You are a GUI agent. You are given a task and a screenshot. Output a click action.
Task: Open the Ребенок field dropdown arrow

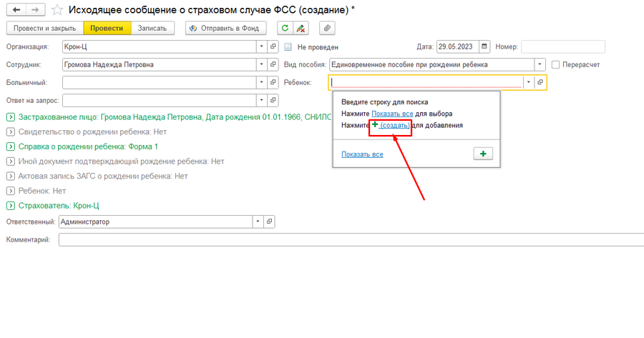pos(529,82)
